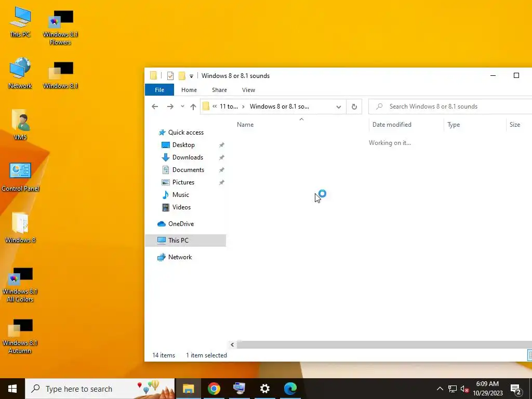Open the Home ribbon tab

(189, 90)
